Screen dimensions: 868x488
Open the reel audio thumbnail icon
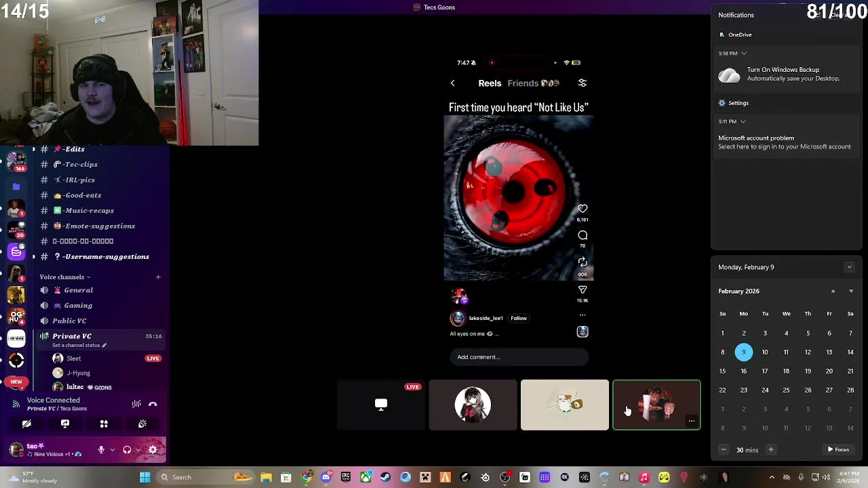[x=583, y=331]
